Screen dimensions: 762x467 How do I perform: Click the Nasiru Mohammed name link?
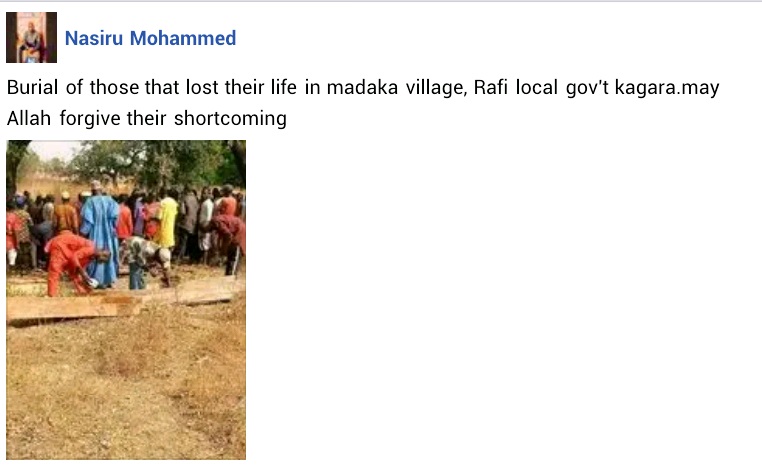click(x=150, y=38)
